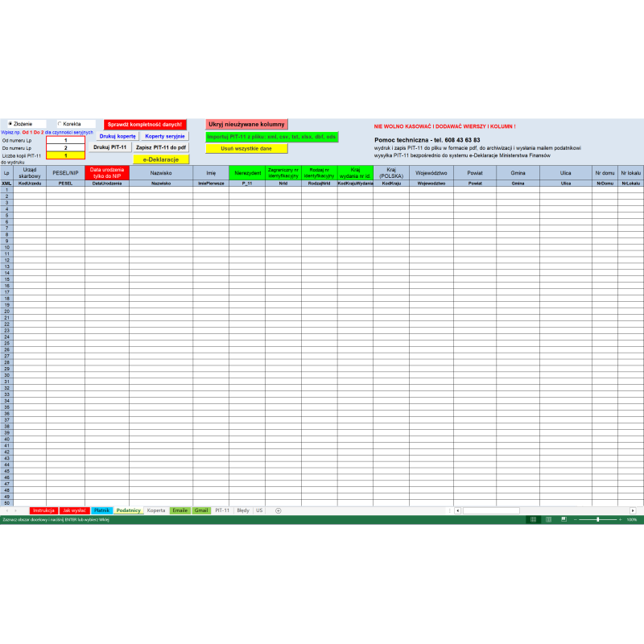This screenshot has width=644, height=644.
Task: Click zoom in plus icon
Action: [x=620, y=520]
